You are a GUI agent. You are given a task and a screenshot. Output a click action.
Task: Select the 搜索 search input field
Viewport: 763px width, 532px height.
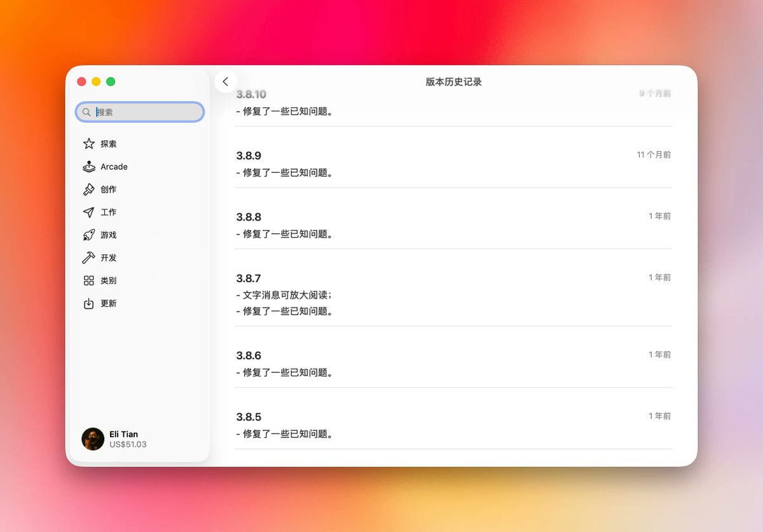pyautogui.click(x=140, y=112)
